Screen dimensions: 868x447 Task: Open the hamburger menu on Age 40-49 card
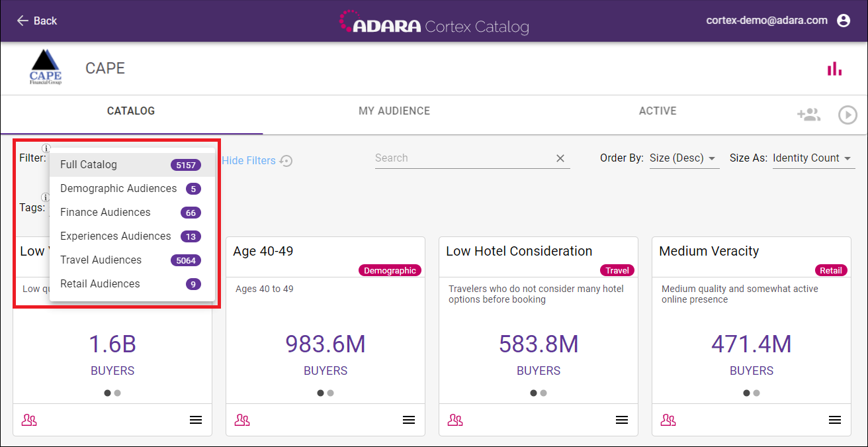coord(409,420)
